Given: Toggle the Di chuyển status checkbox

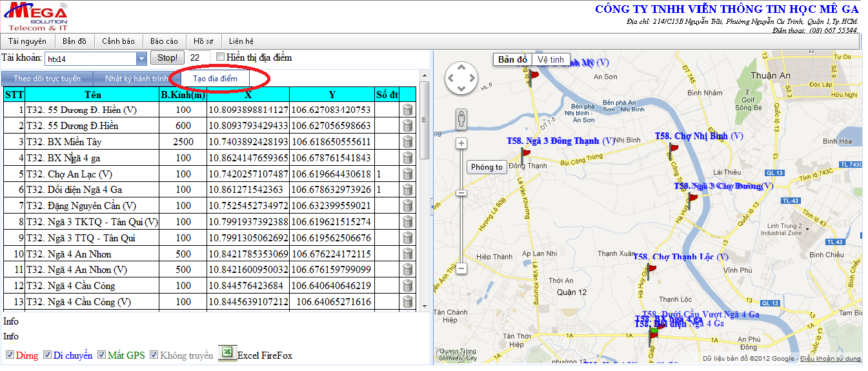Looking at the screenshot, I should coord(47,355).
